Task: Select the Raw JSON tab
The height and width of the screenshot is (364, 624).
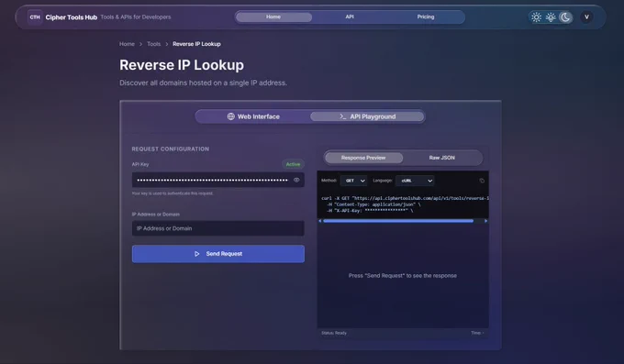Action: point(441,158)
